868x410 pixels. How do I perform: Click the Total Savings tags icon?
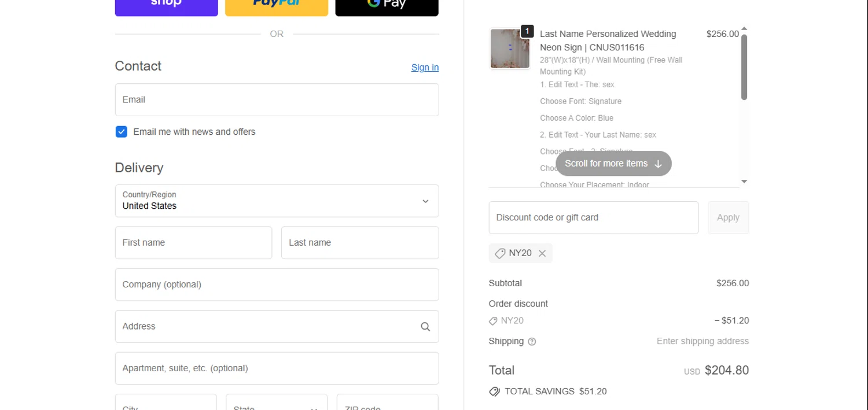coord(494,391)
